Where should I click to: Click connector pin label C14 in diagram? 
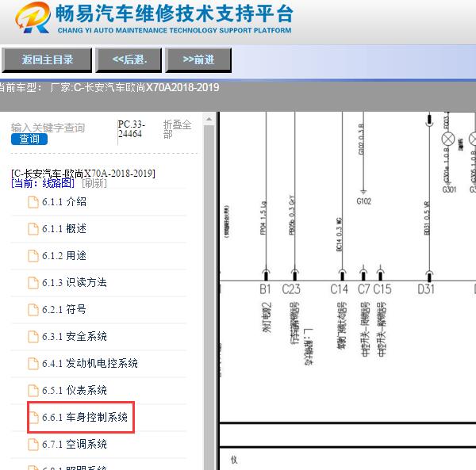point(339,289)
